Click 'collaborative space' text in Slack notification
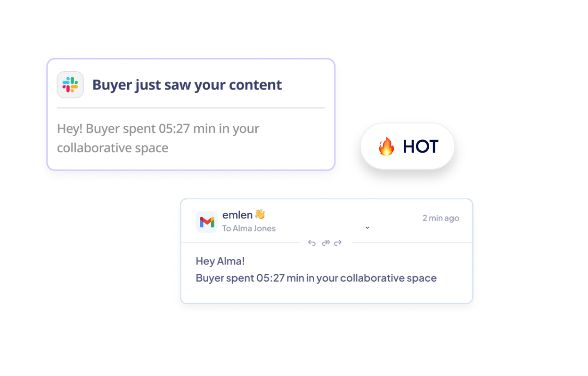The image size is (588, 376). pyautogui.click(x=113, y=148)
